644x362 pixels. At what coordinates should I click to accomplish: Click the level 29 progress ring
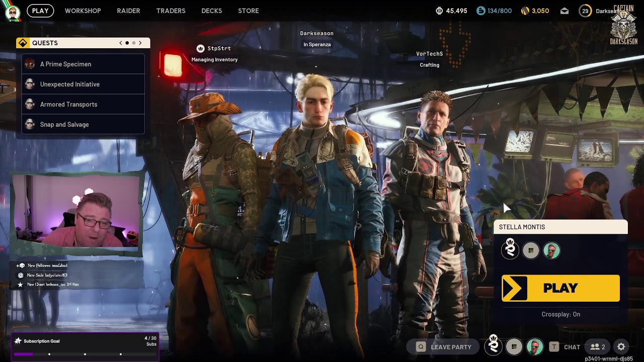pyautogui.click(x=585, y=11)
